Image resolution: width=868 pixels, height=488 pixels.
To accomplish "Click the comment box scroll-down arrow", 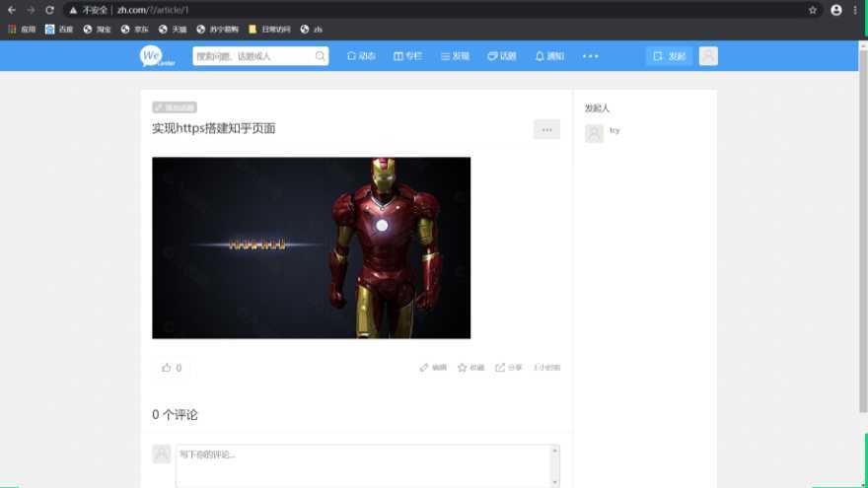I will point(554,482).
